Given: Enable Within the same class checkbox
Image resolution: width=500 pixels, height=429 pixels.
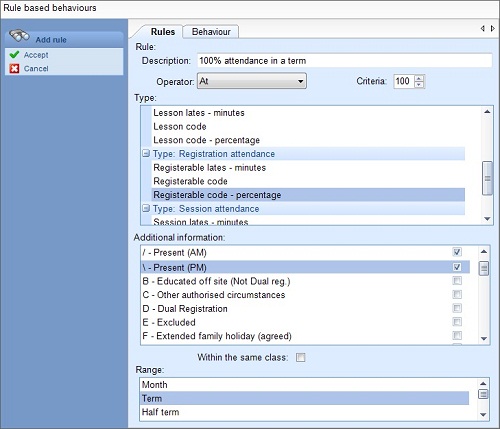Looking at the screenshot, I should 300,357.
